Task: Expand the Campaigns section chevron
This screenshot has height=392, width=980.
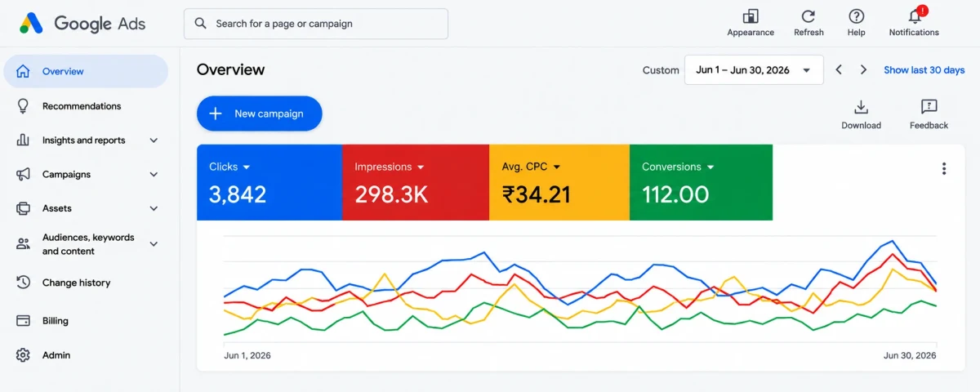Action: pyautogui.click(x=154, y=175)
